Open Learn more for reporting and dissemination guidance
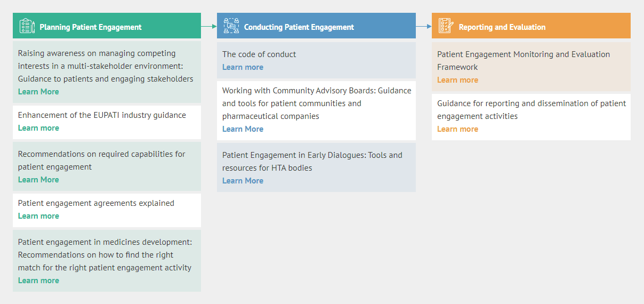The width and height of the screenshot is (644, 304). [x=457, y=129]
